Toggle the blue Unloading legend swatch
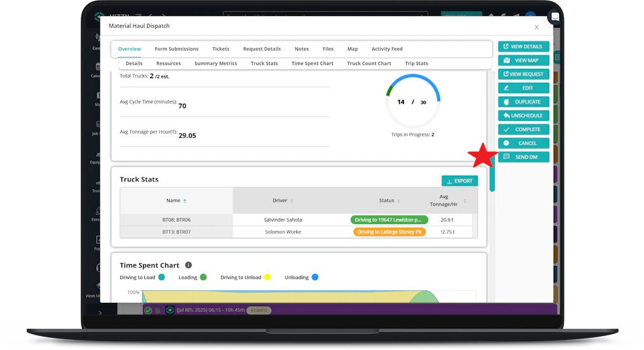 click(315, 277)
